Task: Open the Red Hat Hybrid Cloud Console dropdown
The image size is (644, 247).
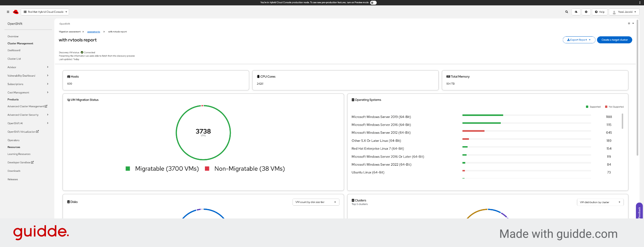Action: click(45, 12)
